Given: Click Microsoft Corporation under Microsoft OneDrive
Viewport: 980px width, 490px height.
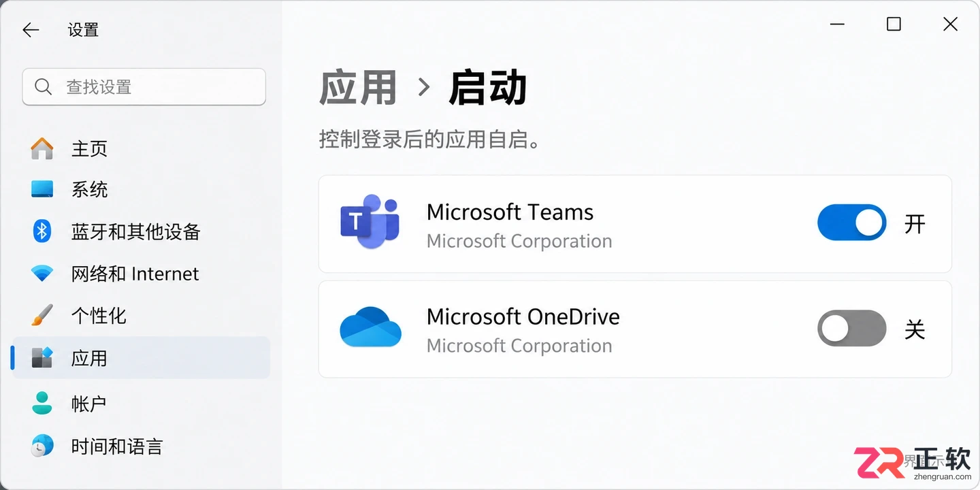Looking at the screenshot, I should (x=519, y=346).
